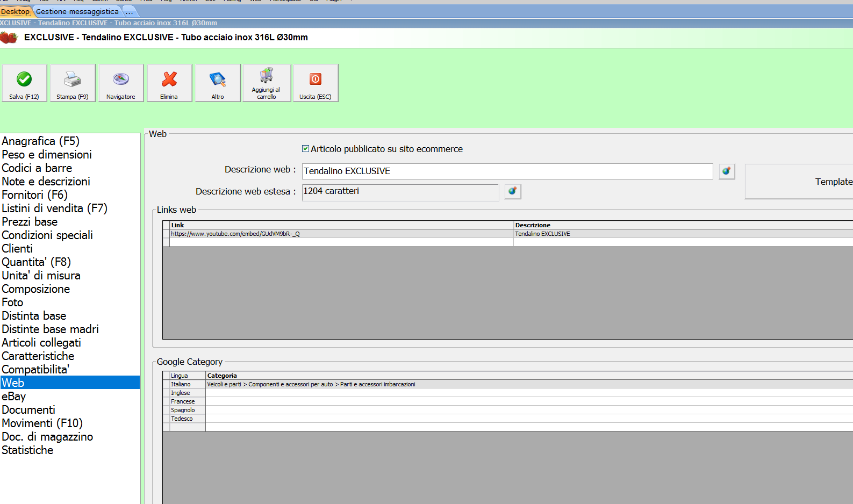Click the 'Veicoli e parti' category cell
The image size is (853, 504).
coord(529,384)
